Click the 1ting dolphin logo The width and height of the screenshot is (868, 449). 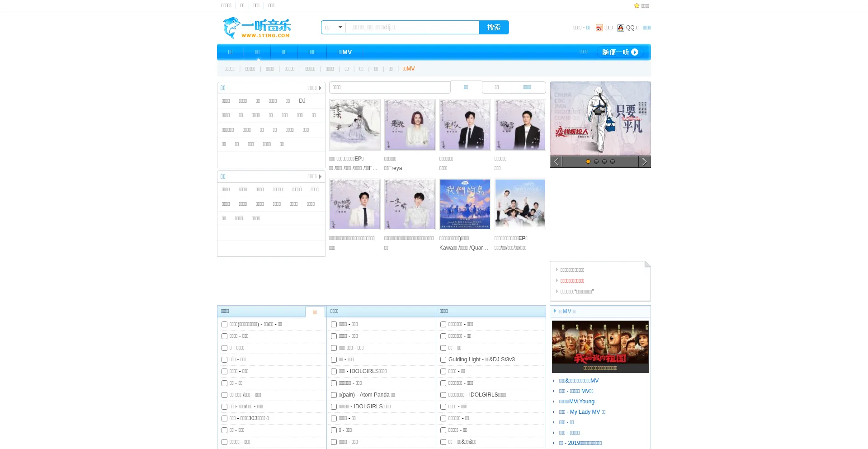[x=257, y=28]
